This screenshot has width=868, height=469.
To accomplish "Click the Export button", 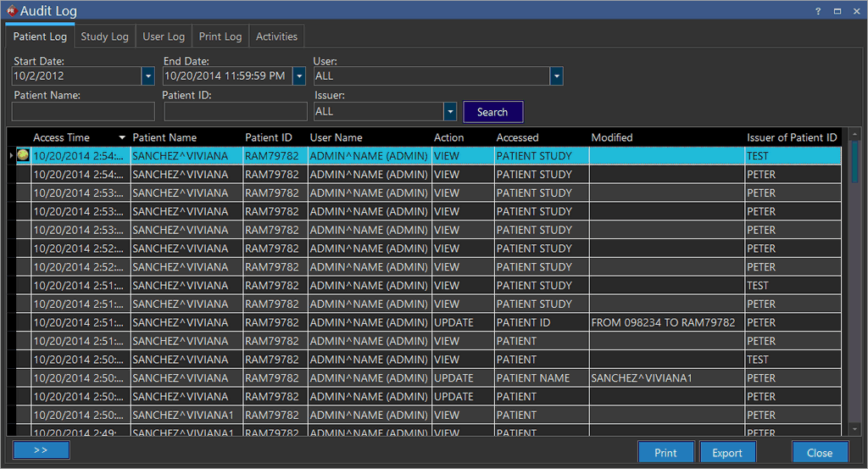I will click(x=726, y=453).
